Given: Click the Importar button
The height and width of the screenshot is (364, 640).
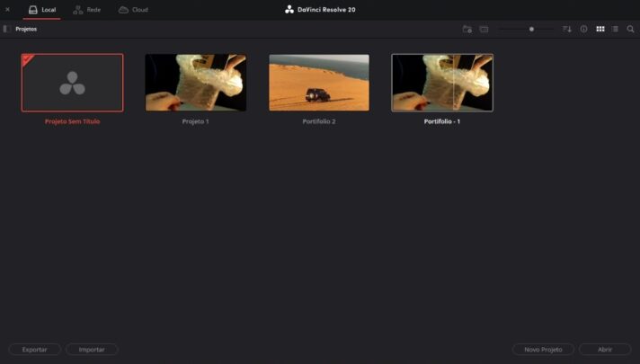Looking at the screenshot, I should click(92, 349).
